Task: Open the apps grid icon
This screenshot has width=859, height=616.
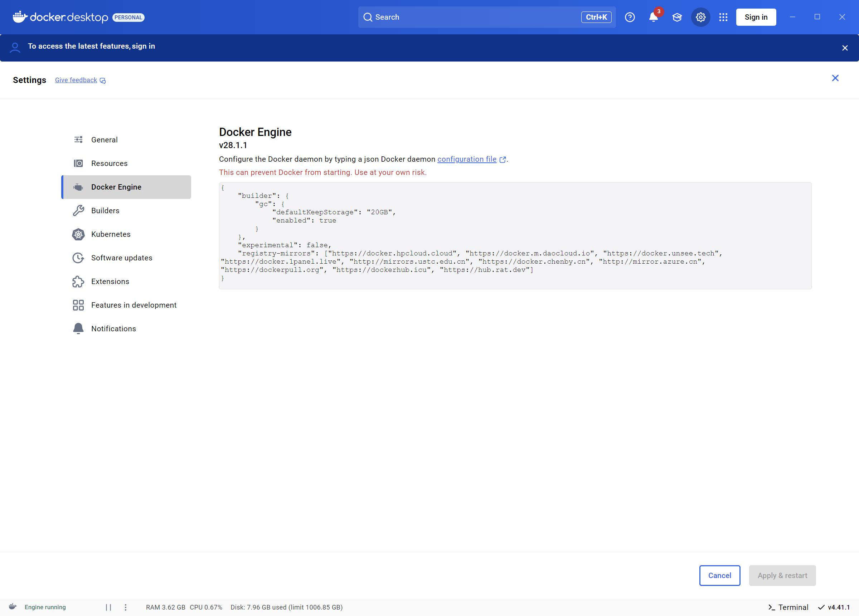Action: pos(723,18)
